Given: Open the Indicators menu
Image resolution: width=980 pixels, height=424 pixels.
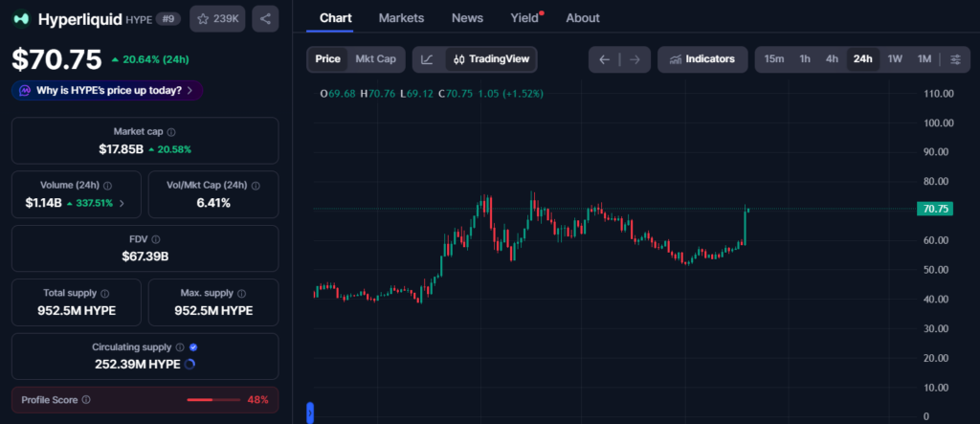Looking at the screenshot, I should pos(702,59).
